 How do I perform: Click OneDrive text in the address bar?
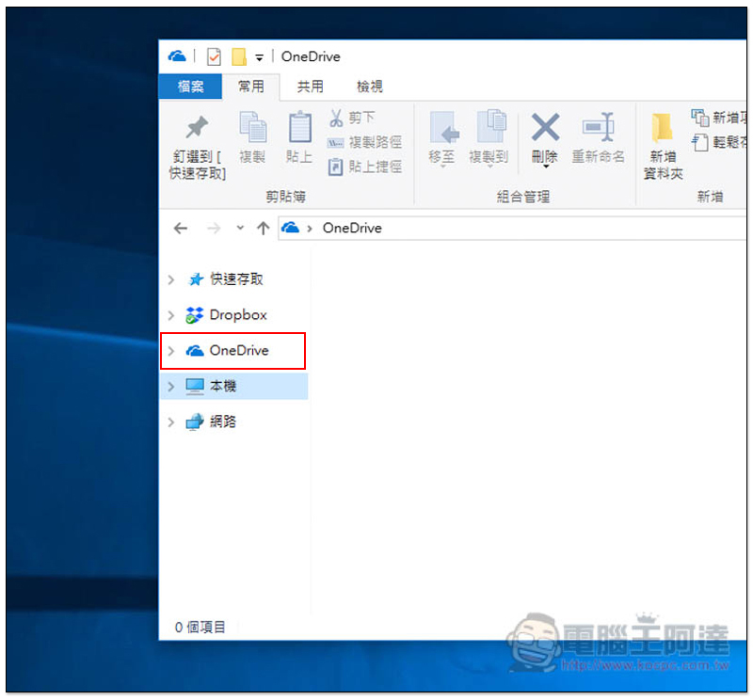click(x=352, y=228)
